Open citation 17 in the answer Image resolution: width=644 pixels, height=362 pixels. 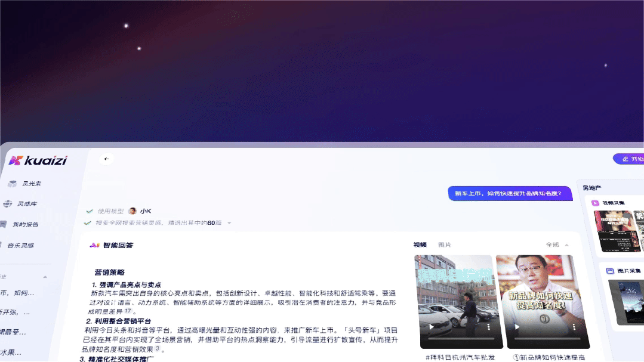(x=128, y=311)
